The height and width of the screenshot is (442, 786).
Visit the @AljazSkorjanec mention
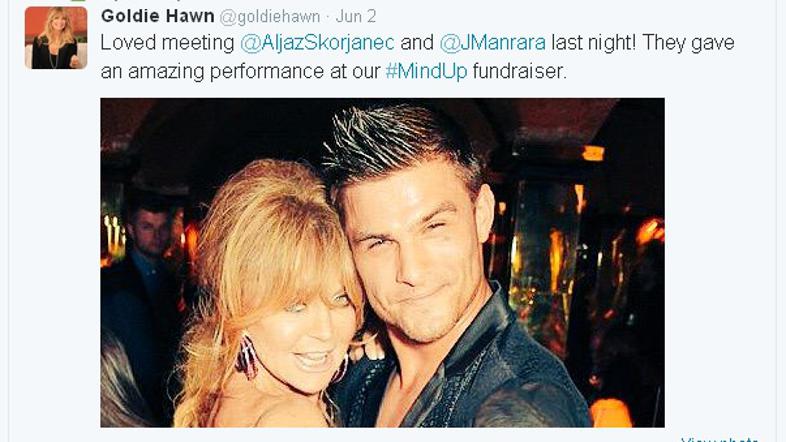point(317,43)
